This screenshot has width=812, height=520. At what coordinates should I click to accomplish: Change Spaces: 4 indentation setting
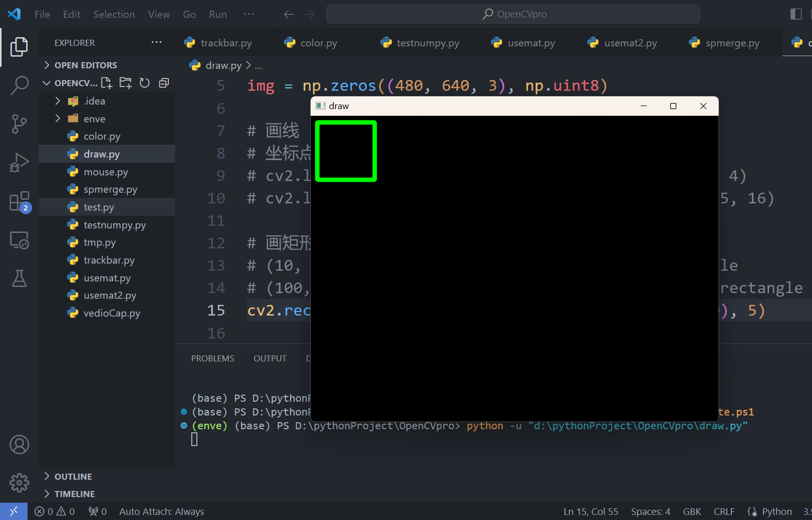[x=650, y=511]
